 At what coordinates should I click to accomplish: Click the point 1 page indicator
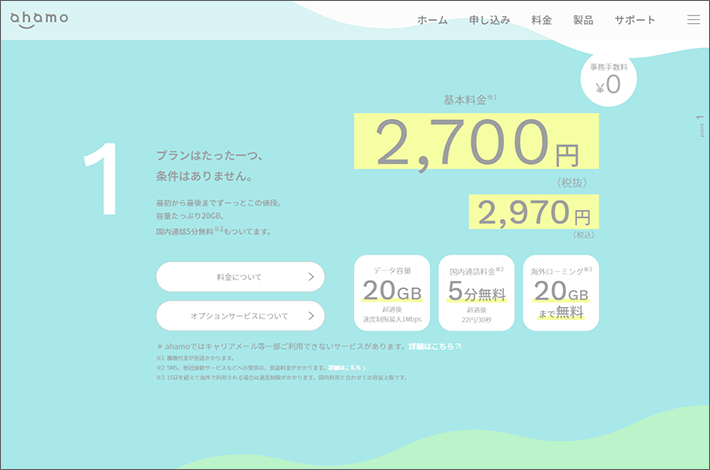click(700, 126)
